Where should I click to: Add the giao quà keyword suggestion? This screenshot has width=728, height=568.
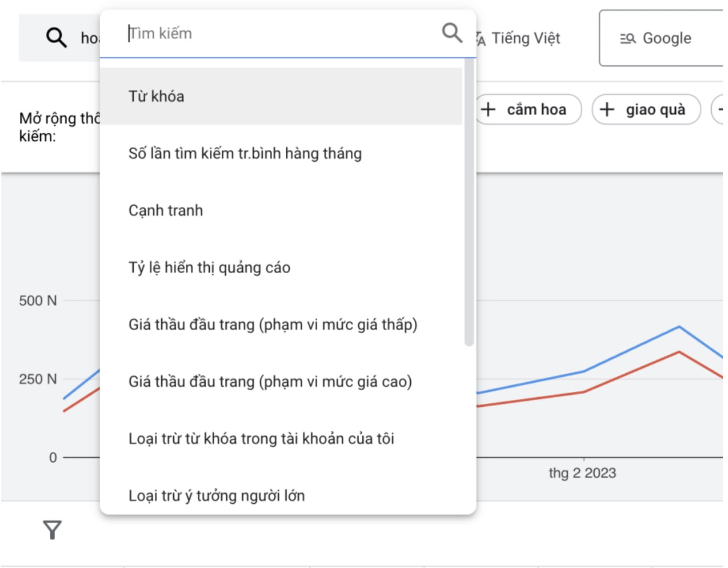(646, 110)
